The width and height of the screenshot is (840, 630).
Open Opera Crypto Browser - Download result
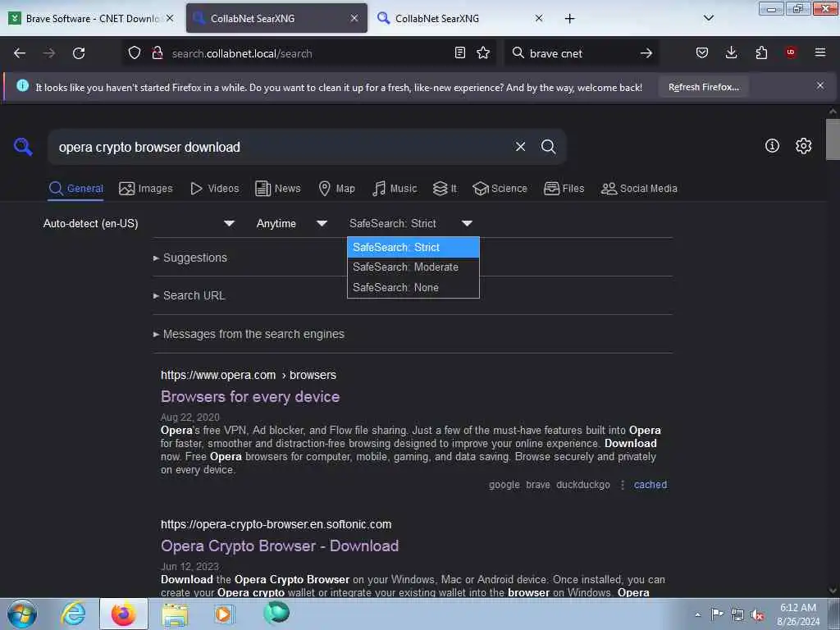pyautogui.click(x=280, y=546)
